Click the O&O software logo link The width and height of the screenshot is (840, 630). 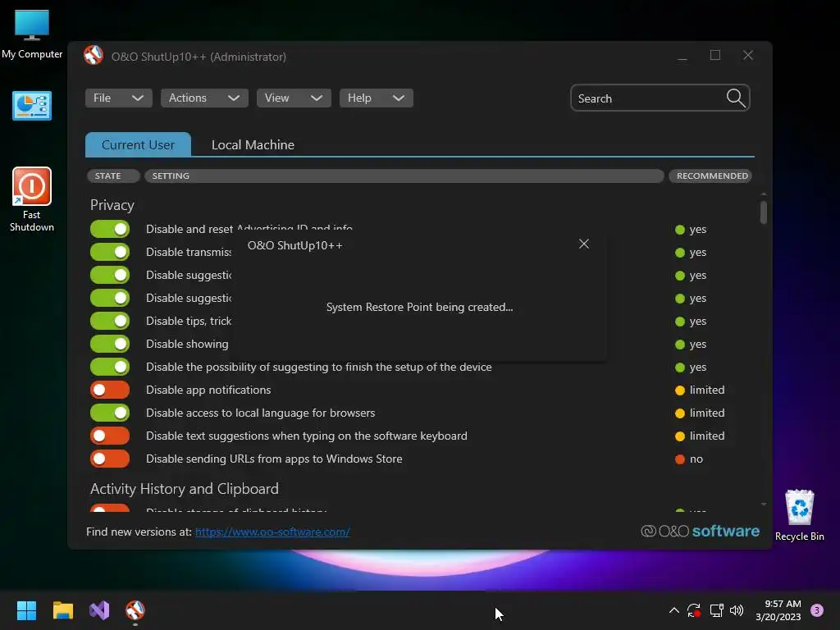click(x=701, y=531)
